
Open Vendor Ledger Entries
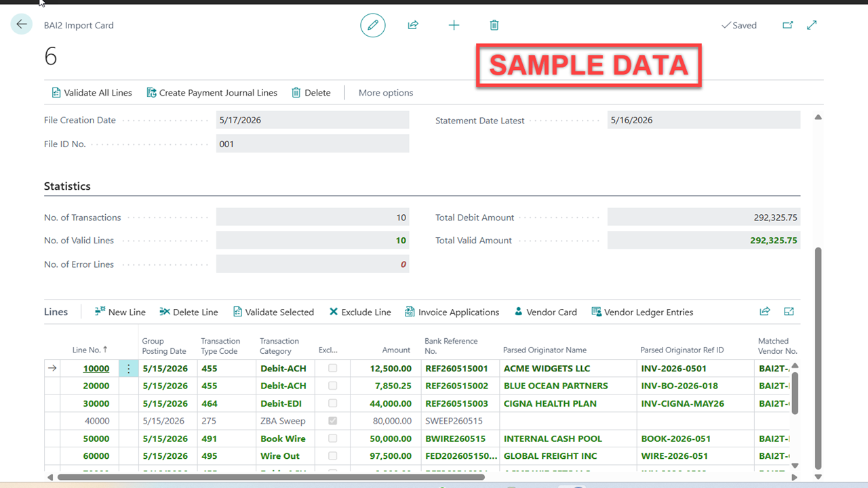coord(642,312)
